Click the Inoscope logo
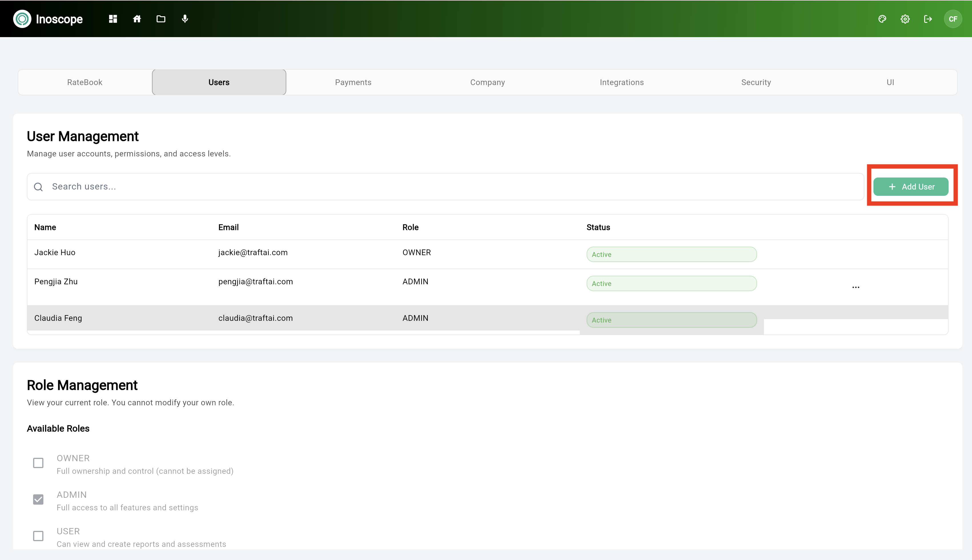Image resolution: width=972 pixels, height=560 pixels. click(x=48, y=19)
